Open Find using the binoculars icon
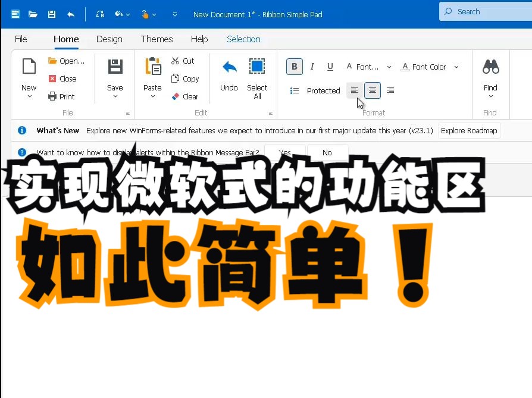This screenshot has width=532, height=398. click(x=490, y=67)
